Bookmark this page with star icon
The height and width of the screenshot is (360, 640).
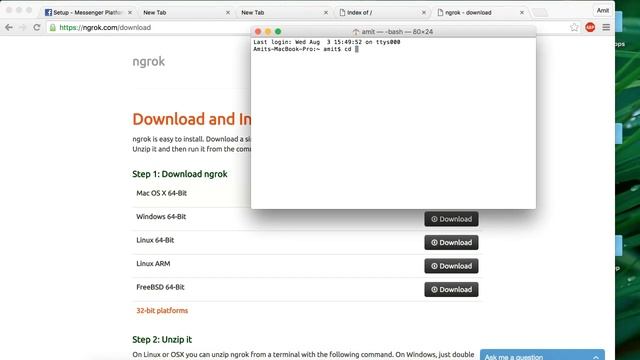(574, 27)
